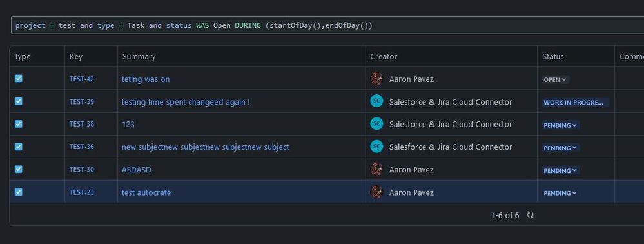Open issue key link TEST-36
Image resolution: width=644 pixels, height=244 pixels.
pos(81,147)
